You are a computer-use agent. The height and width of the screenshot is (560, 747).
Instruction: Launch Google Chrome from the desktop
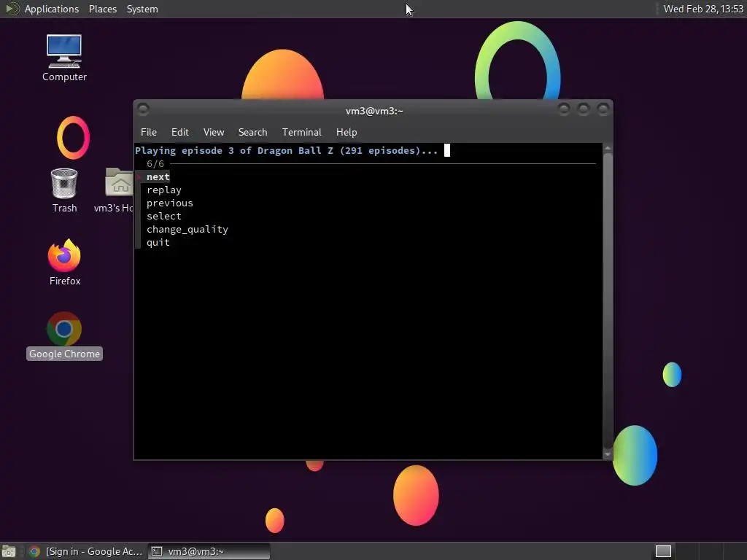[x=64, y=335]
